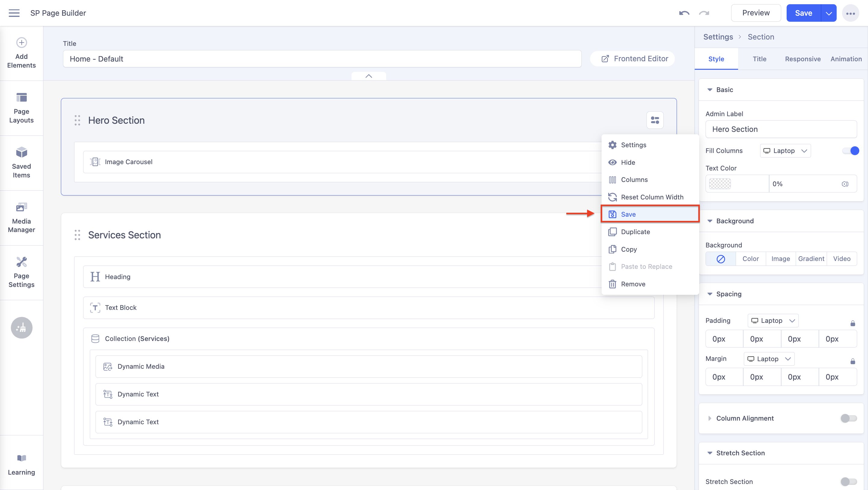Open the Media Manager sidebar icon

22,218
